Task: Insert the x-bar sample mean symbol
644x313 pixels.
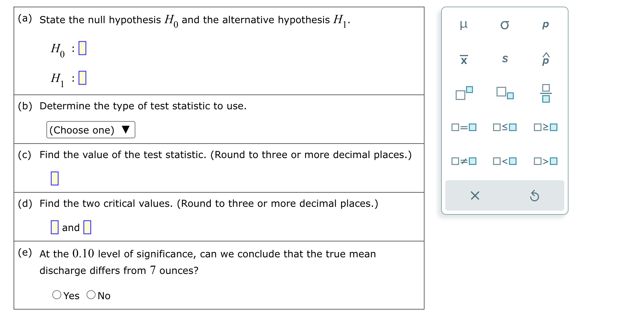Action: click(x=464, y=59)
